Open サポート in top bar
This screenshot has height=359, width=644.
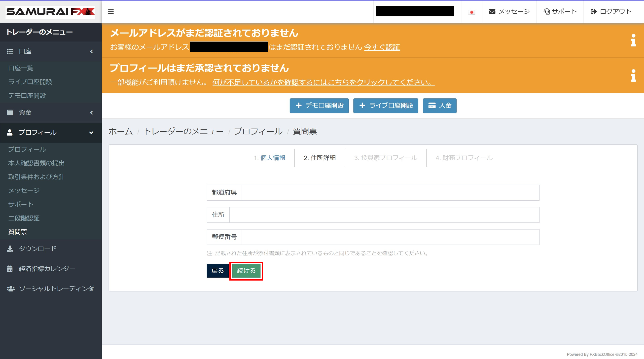pos(560,11)
